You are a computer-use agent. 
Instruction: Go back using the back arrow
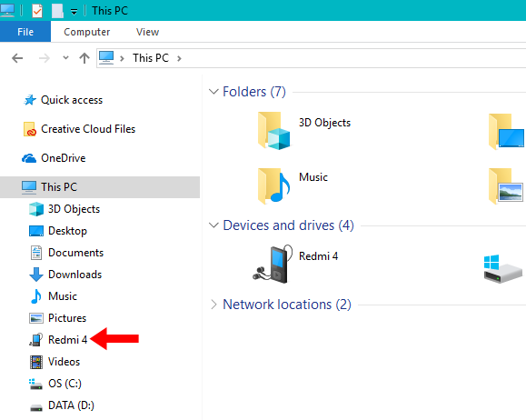click(17, 58)
